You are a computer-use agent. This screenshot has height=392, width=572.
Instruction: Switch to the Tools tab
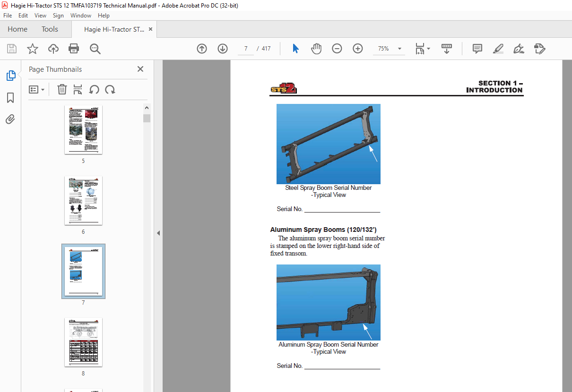50,29
